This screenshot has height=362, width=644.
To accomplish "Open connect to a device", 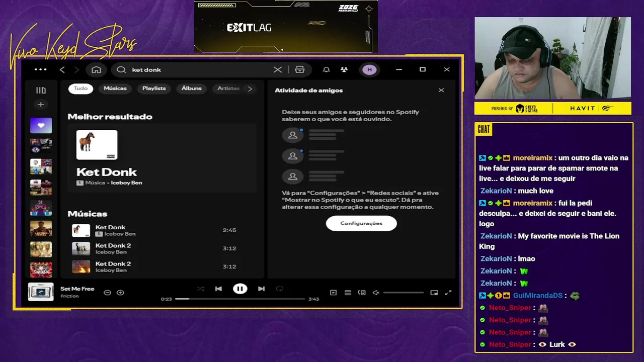I will (362, 293).
